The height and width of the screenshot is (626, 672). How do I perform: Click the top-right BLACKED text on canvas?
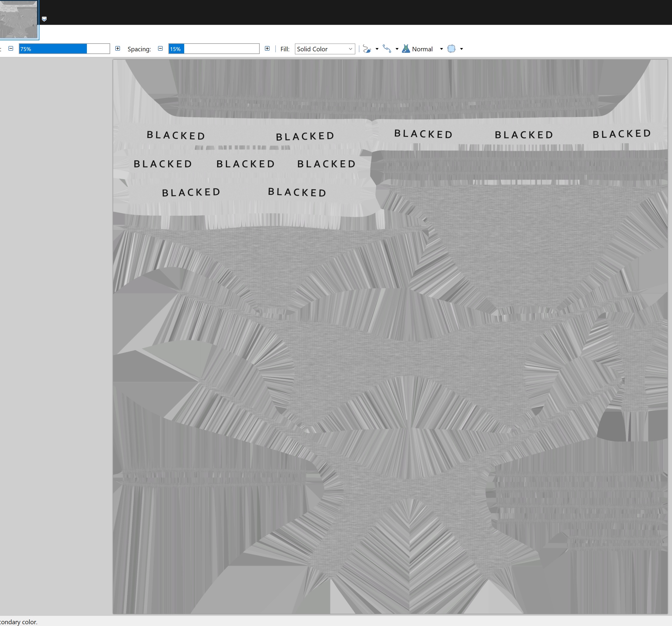622,134
